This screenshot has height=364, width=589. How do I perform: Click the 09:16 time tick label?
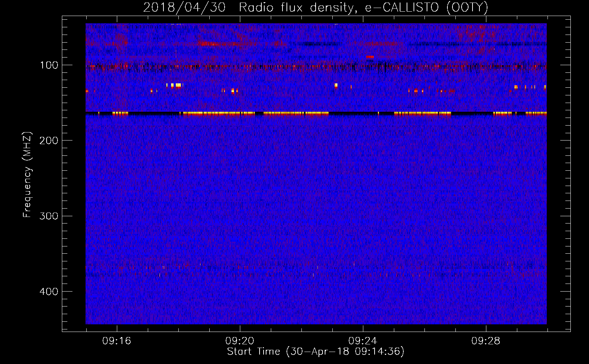pos(116,341)
